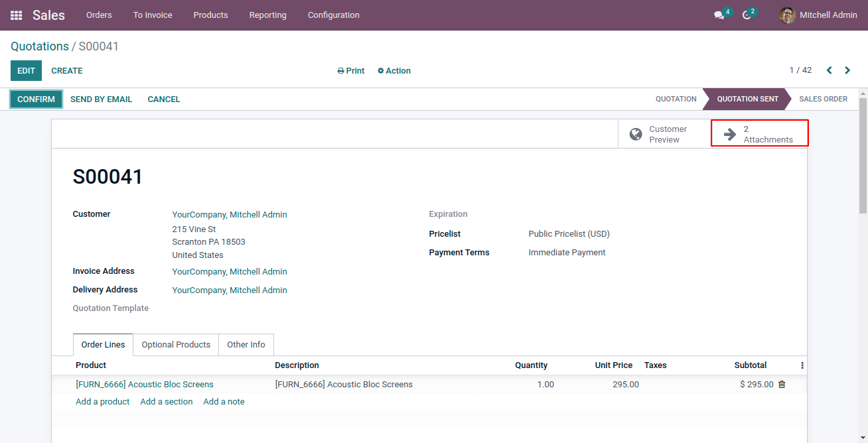Open the Action dropdown
Viewport: 868px width, 443px height.
(394, 71)
